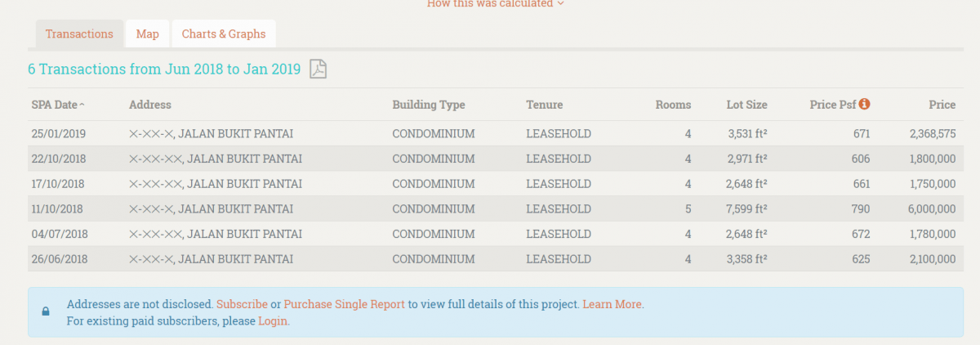Image resolution: width=980 pixels, height=345 pixels.
Task: Click the Login link
Action: pos(273,321)
